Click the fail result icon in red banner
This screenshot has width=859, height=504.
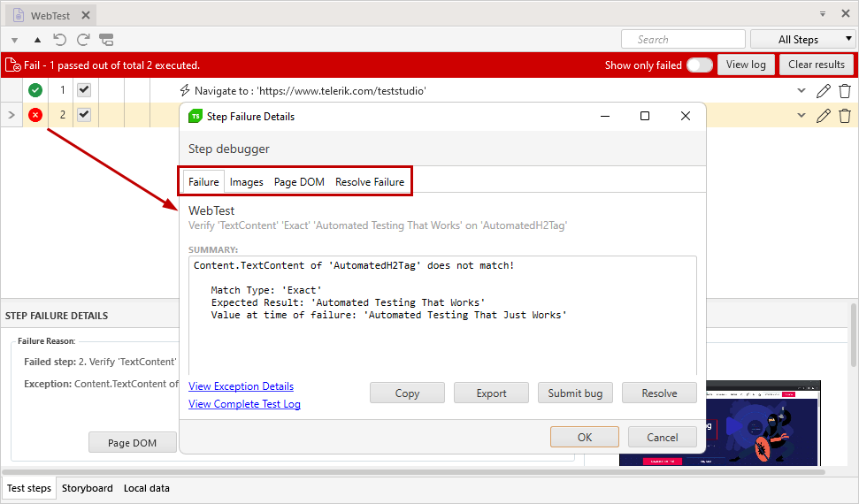click(x=12, y=65)
